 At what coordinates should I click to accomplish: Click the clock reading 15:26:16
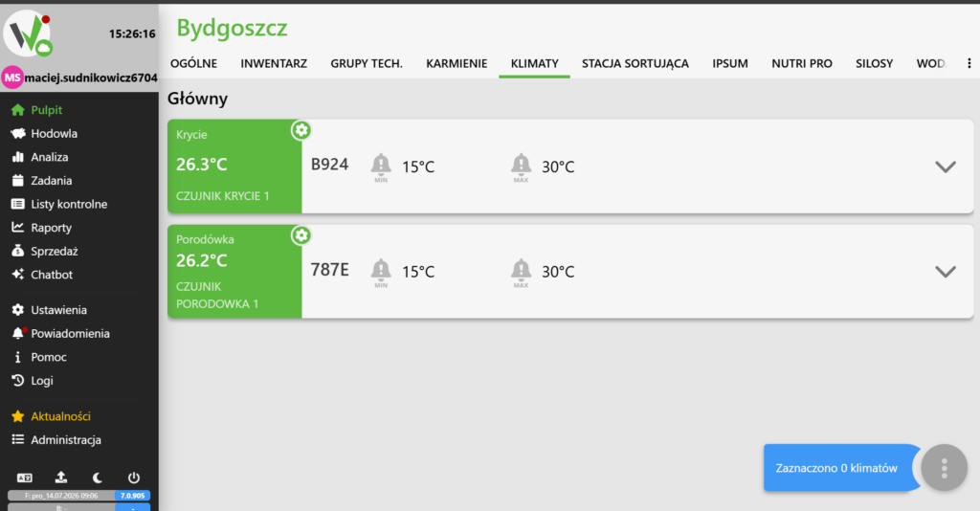click(x=132, y=33)
